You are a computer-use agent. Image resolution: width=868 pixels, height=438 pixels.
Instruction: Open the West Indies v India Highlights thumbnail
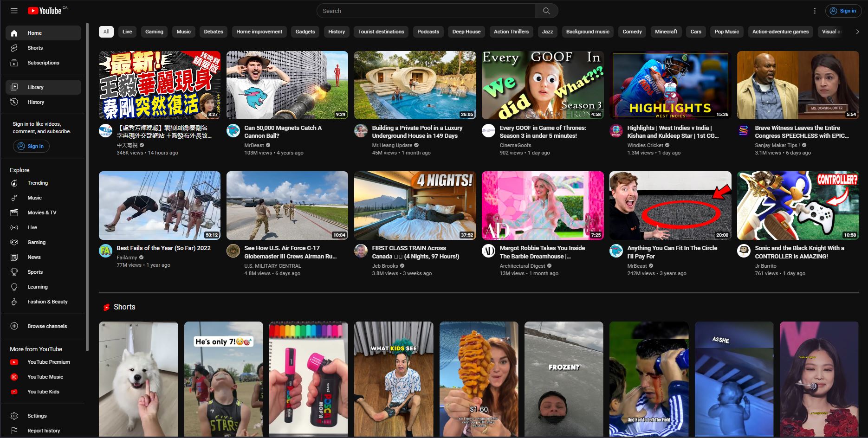coord(670,85)
